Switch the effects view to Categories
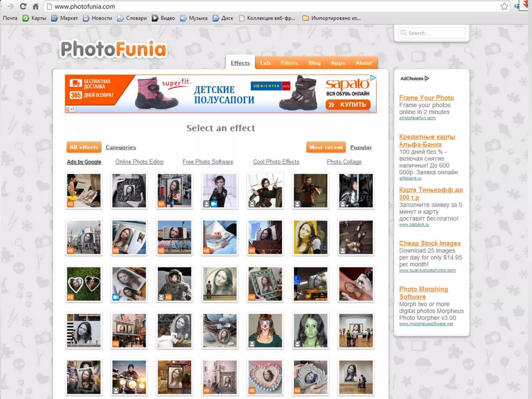 point(121,147)
